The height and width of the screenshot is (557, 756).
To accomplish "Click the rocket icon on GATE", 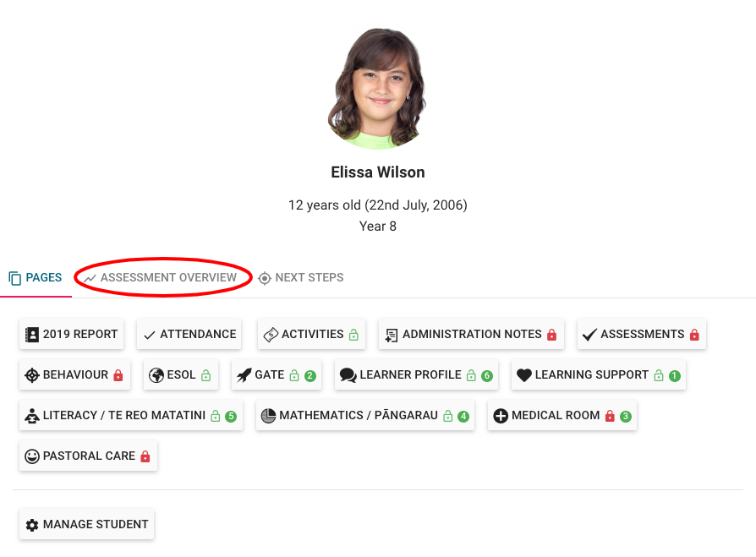I will coord(244,375).
